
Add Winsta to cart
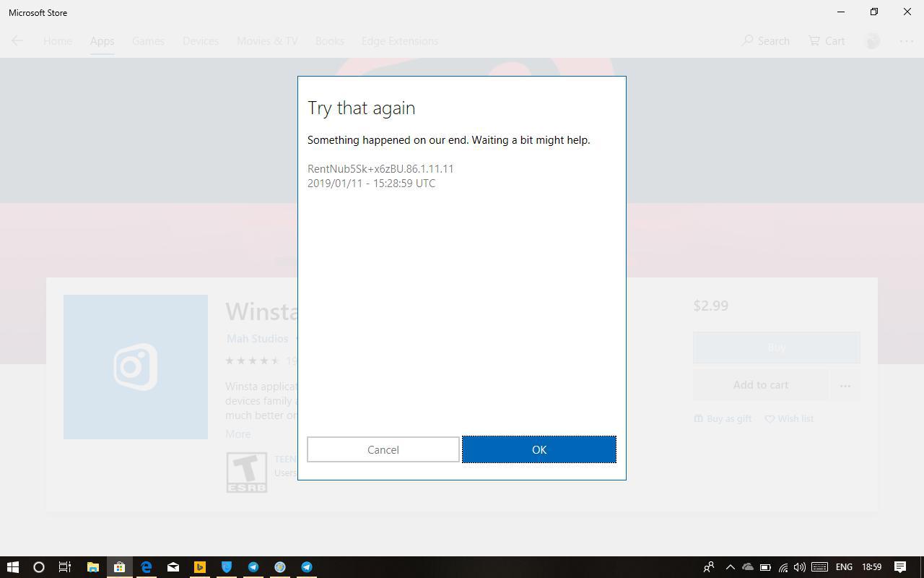[x=761, y=385]
